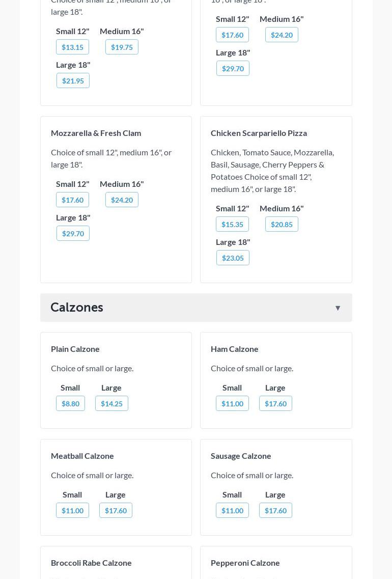This screenshot has height=579, width=392.
Task: Select the $8.80 Small Plain Calzone
Action: [70, 404]
